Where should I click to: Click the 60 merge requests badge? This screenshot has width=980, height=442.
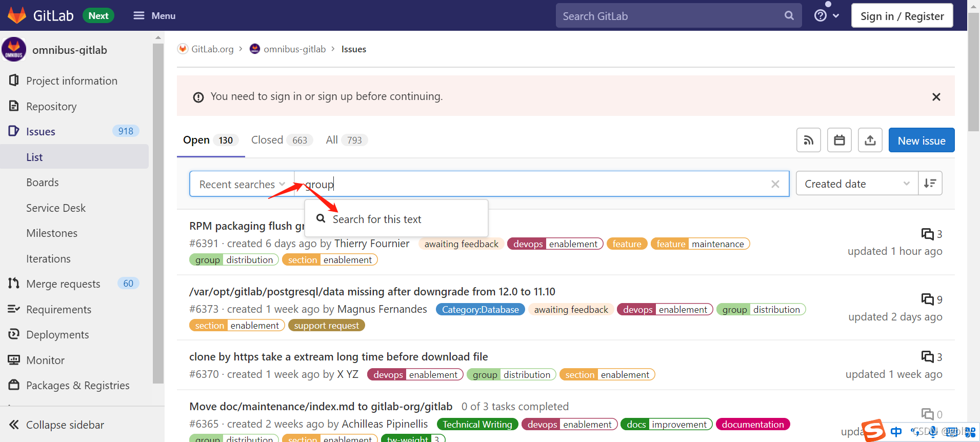point(128,284)
